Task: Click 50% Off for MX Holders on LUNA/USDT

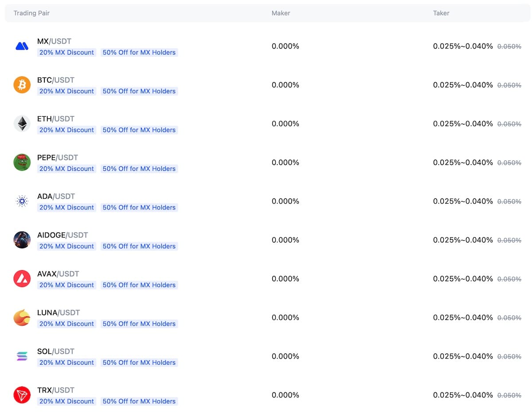Action: point(139,324)
